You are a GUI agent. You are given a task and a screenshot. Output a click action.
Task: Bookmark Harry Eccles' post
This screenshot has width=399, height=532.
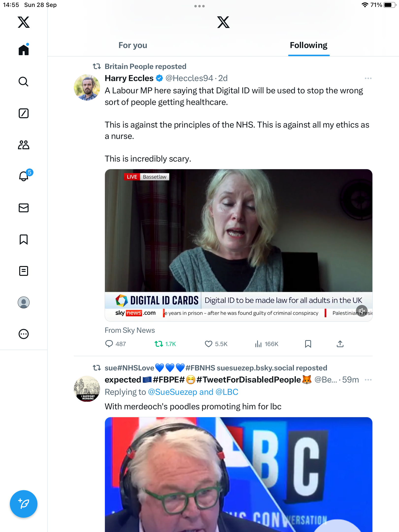308,344
